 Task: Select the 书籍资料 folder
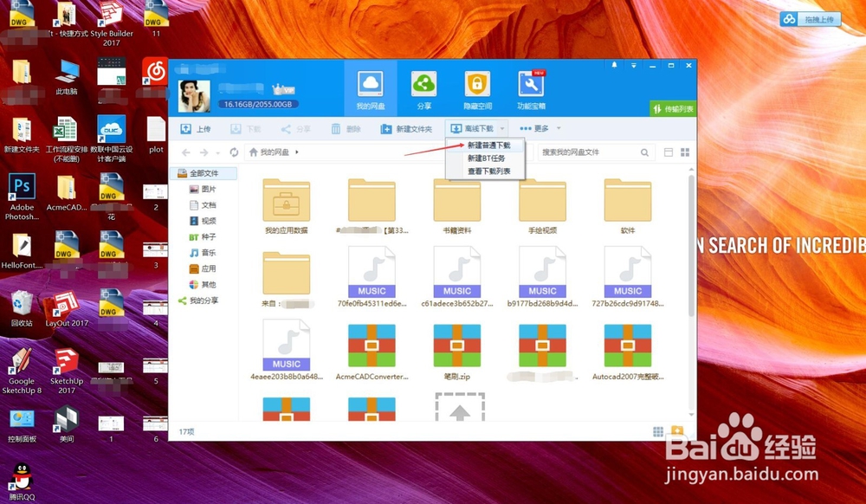pyautogui.click(x=456, y=206)
